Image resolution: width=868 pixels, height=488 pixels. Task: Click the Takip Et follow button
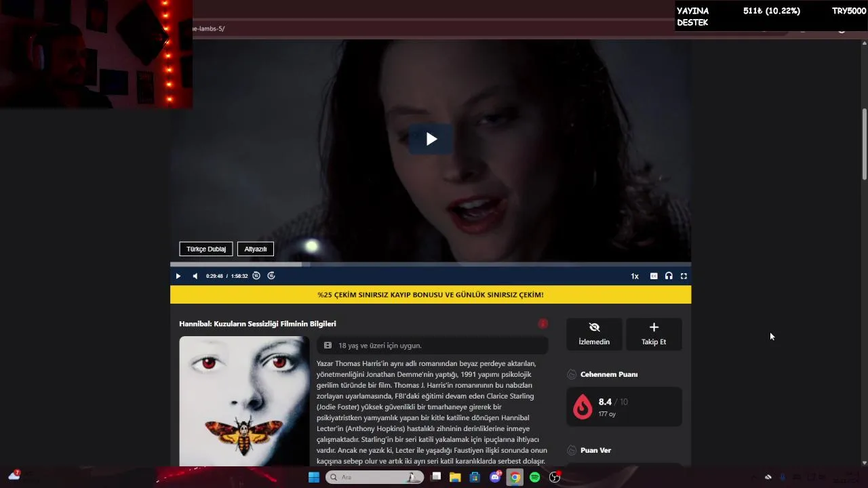654,334
